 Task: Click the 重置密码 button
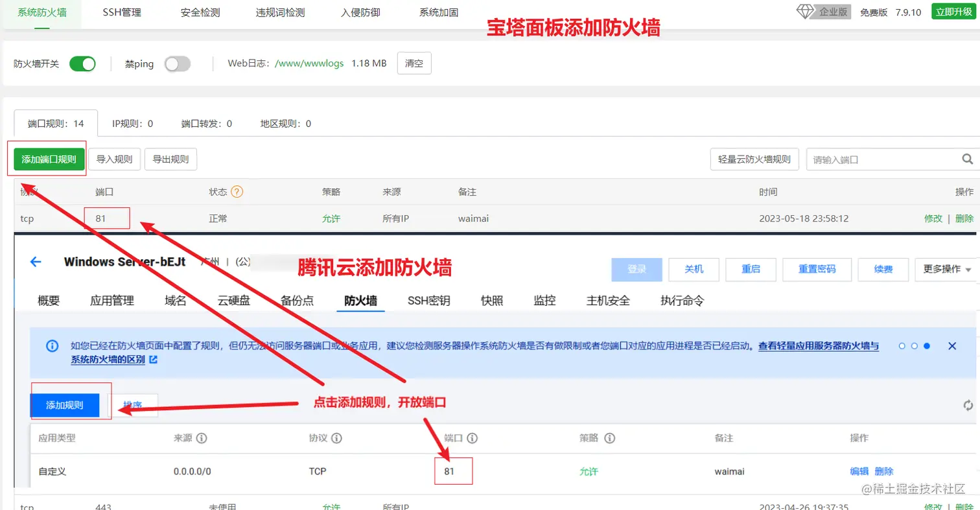click(x=817, y=269)
